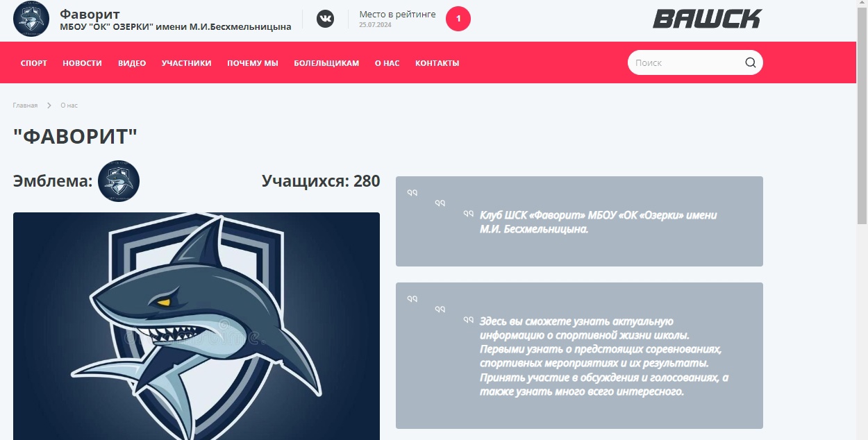The image size is (868, 440).
Task: Open the VK social network icon
Action: pyautogui.click(x=325, y=19)
